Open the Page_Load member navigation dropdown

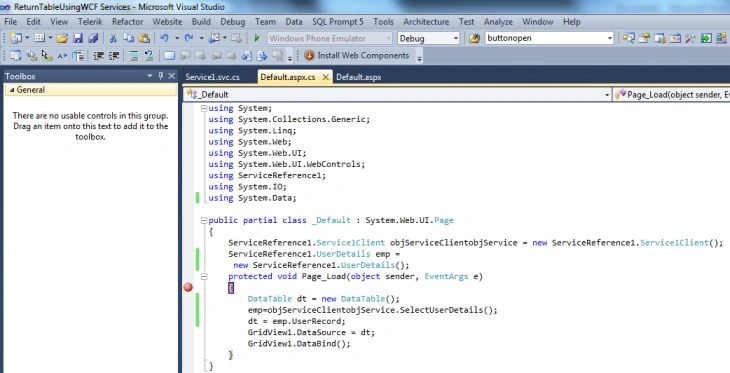pos(672,95)
